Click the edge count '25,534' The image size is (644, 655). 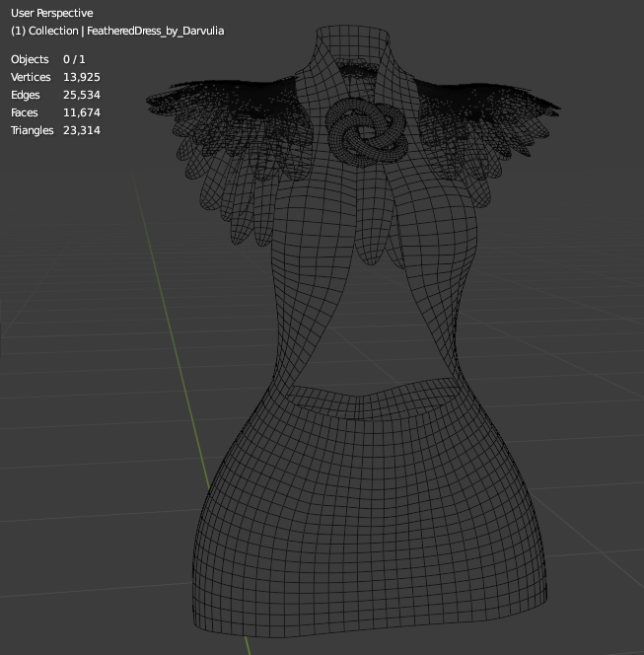coord(82,96)
